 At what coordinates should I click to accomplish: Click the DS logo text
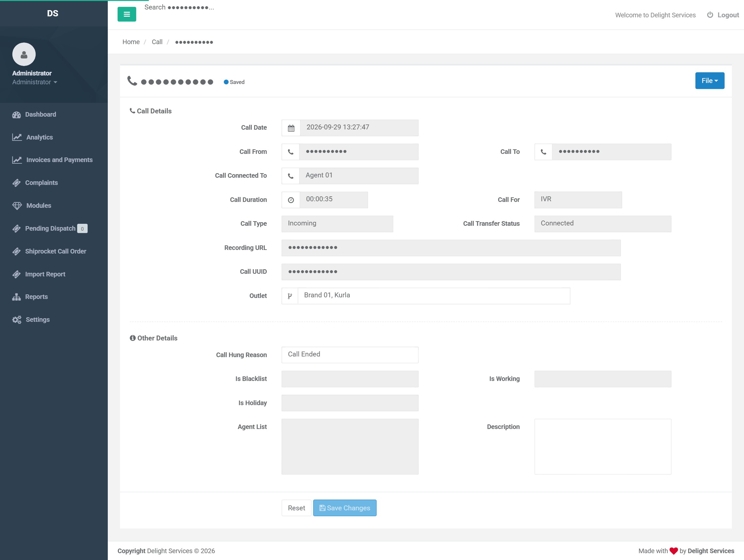click(x=53, y=13)
